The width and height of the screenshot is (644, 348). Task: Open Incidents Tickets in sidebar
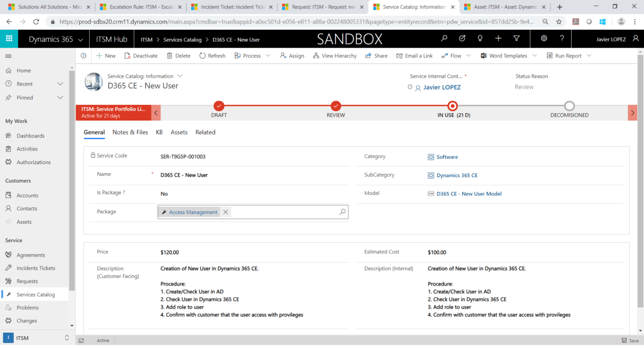pyautogui.click(x=34, y=268)
